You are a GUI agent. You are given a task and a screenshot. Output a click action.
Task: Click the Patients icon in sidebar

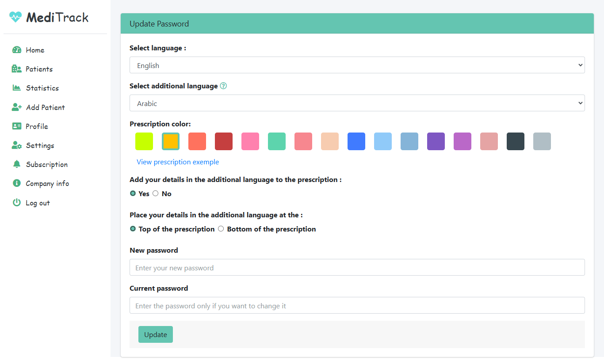click(x=17, y=69)
